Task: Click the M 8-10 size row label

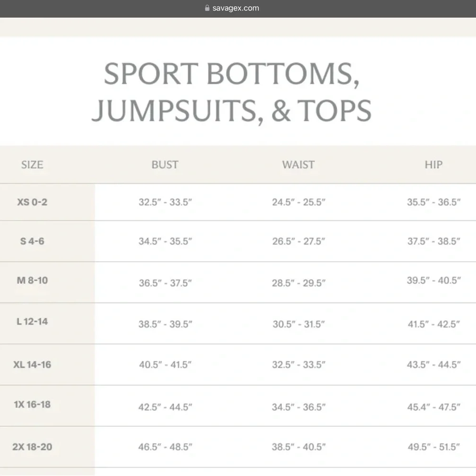Action: pyautogui.click(x=32, y=280)
